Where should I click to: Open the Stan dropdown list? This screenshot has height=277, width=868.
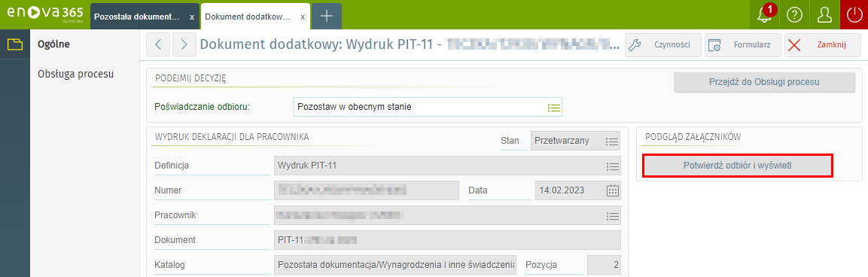(x=612, y=141)
